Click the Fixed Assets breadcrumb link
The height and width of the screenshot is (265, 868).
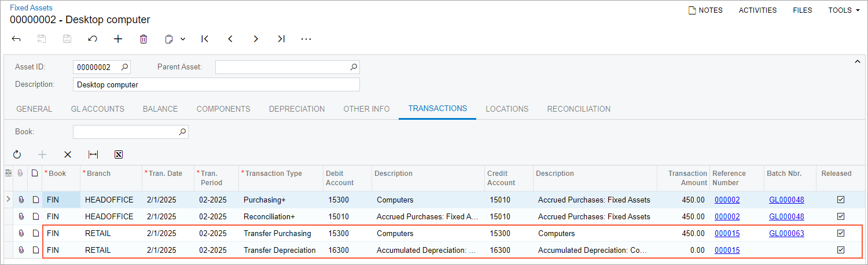pos(31,8)
